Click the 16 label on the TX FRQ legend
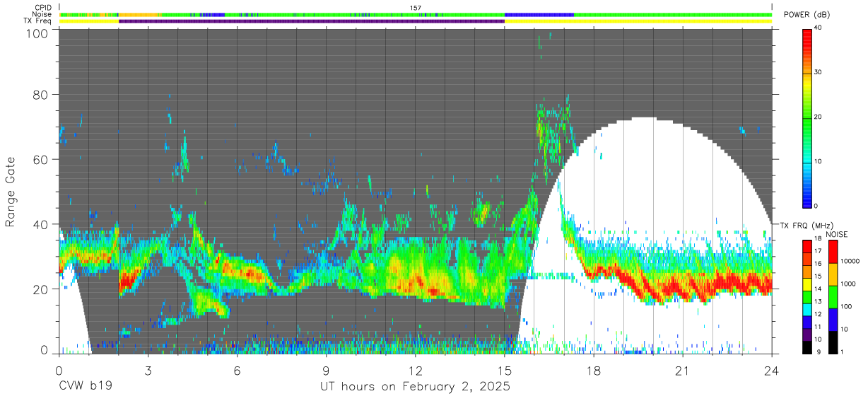 [819, 263]
